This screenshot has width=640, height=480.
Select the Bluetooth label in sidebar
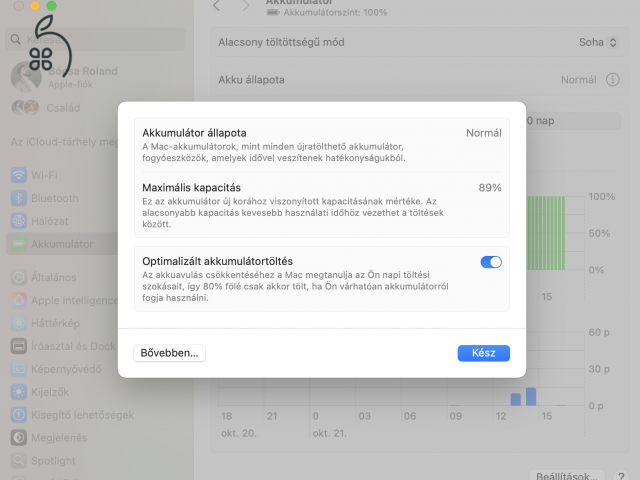coord(55,198)
